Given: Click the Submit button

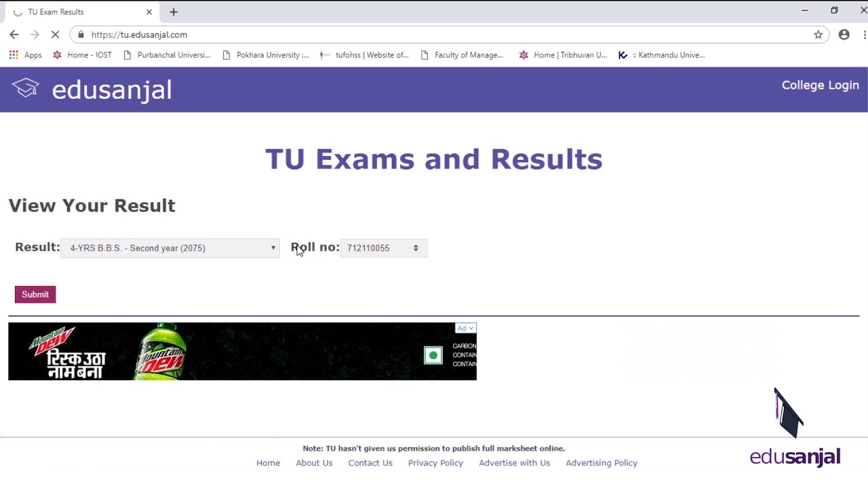Looking at the screenshot, I should pyautogui.click(x=35, y=294).
